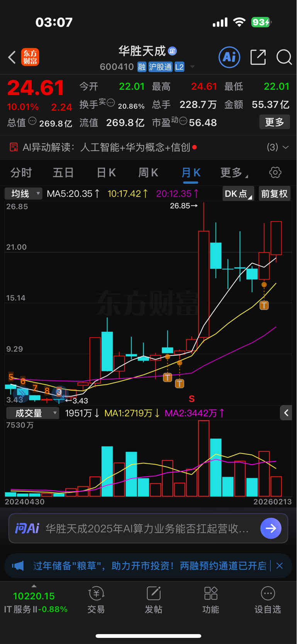Viewport: 297px width, 644px height.
Task: Switch to the 五日 tab
Action: point(63,173)
